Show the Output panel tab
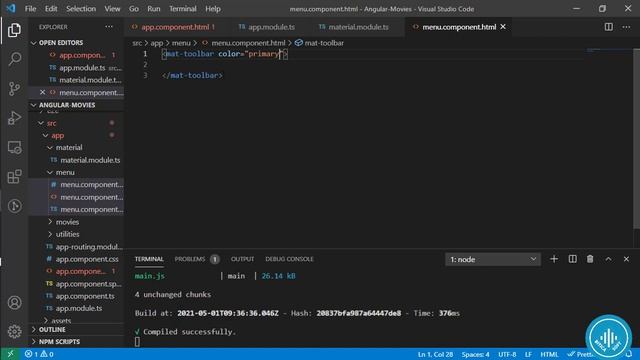This screenshot has height=360, width=640. 242,259
